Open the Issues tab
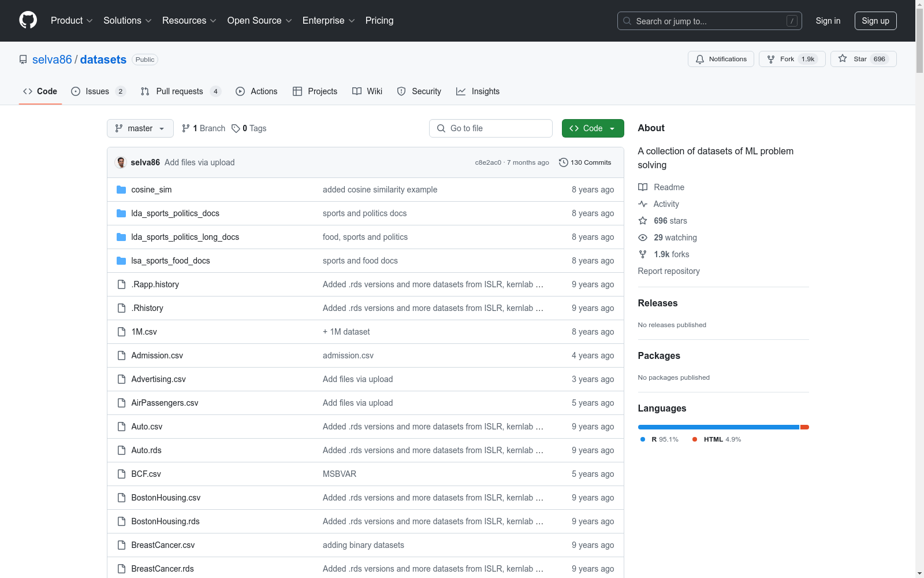 coord(98,91)
